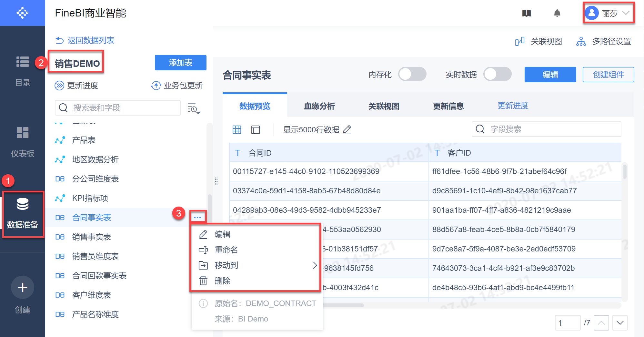The width and height of the screenshot is (644, 337).
Task: Click the data table vertical scrollbar
Action: tap(625, 171)
